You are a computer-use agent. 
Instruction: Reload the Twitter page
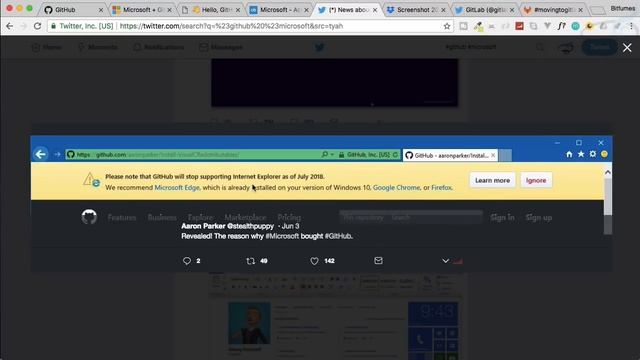tap(37, 26)
